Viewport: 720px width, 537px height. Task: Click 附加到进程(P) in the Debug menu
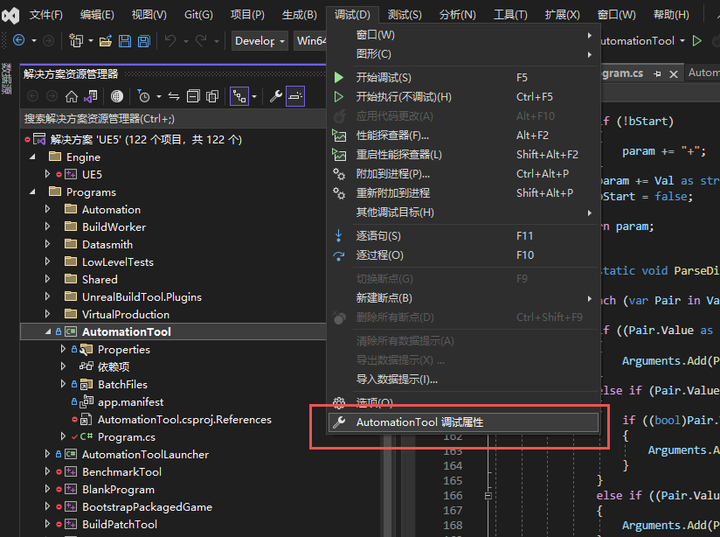click(x=392, y=174)
